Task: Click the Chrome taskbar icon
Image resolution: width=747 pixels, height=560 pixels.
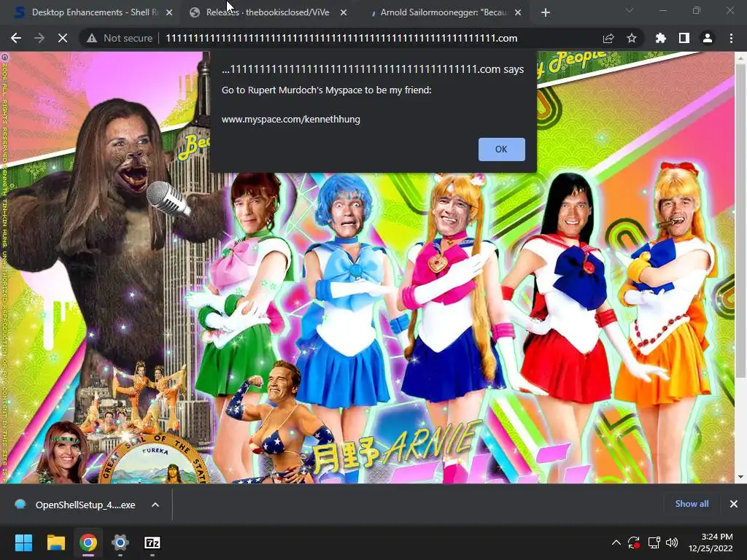Action: click(88, 542)
